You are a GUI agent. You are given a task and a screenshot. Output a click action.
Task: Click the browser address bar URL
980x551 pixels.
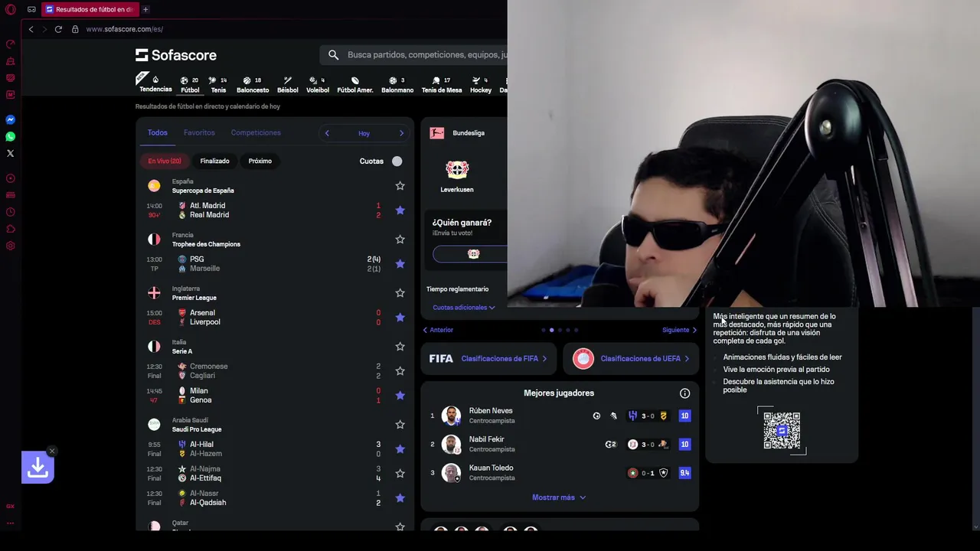tap(124, 29)
